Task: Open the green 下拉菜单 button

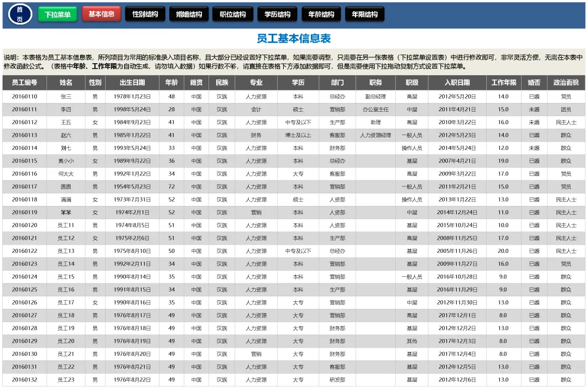Action: point(57,14)
